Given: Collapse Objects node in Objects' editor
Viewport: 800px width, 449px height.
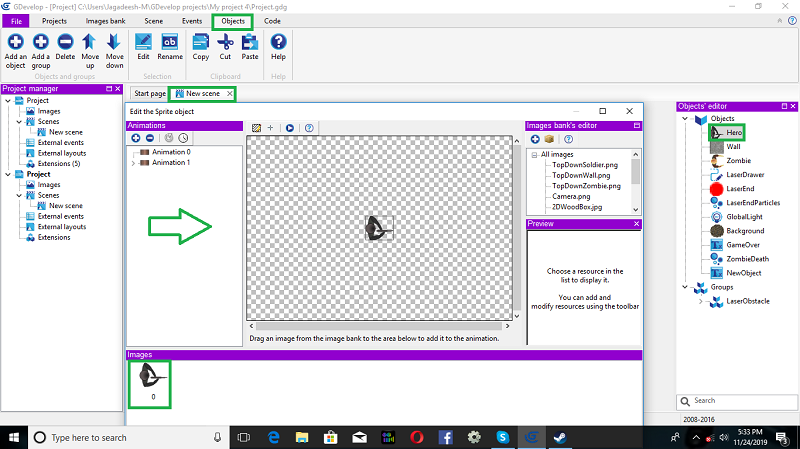Looking at the screenshot, I should 685,118.
